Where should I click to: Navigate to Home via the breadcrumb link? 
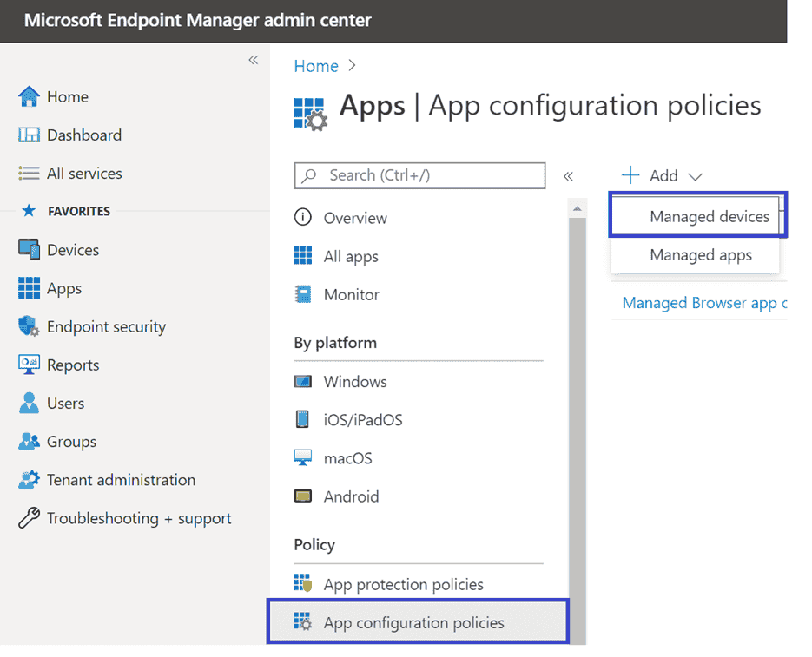pos(315,66)
